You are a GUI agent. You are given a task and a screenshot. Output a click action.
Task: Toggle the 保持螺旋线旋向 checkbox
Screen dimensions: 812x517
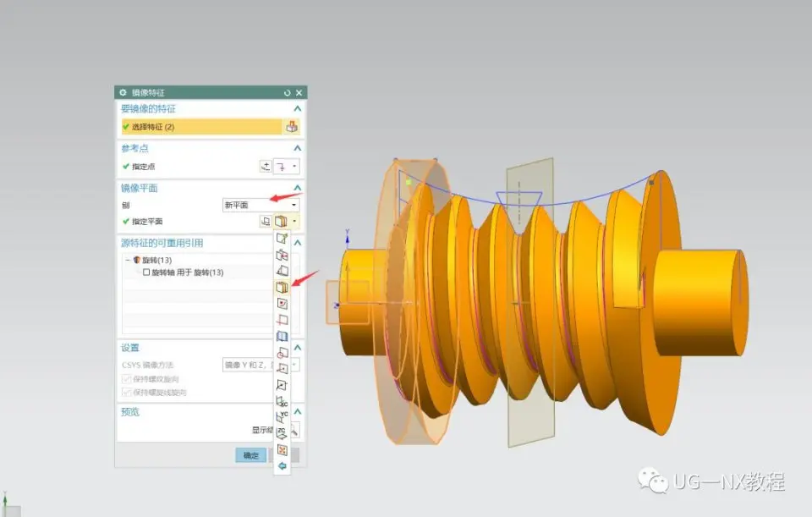[126, 392]
